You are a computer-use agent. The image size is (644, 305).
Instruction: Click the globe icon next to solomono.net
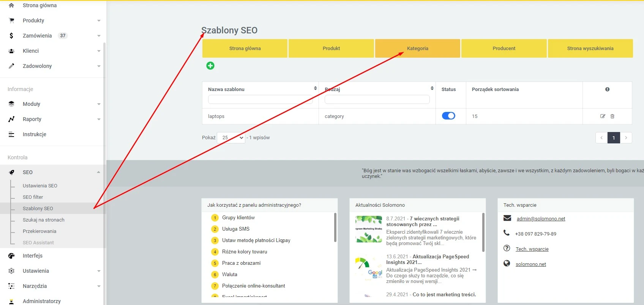(x=507, y=263)
